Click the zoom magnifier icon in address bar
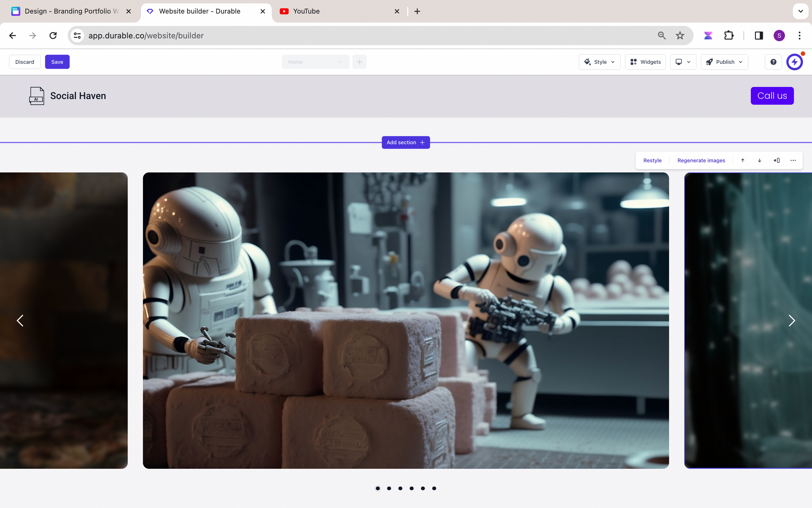 click(662, 36)
